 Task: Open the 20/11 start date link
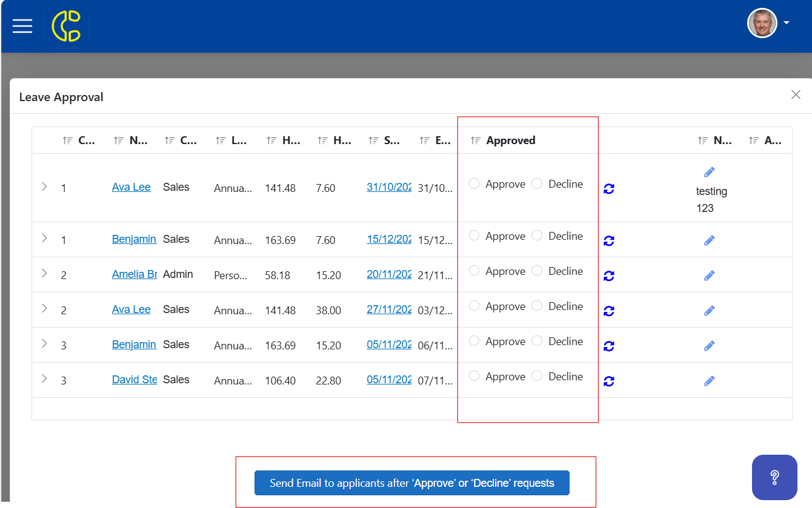click(x=389, y=274)
